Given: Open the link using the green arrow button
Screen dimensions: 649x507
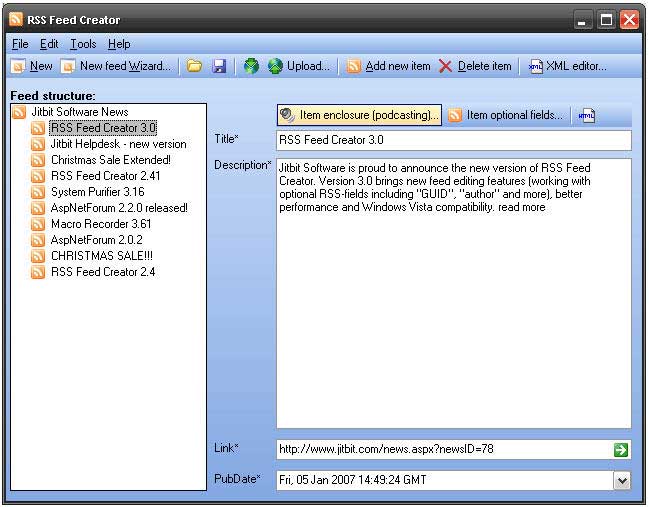Looking at the screenshot, I should coord(621,449).
